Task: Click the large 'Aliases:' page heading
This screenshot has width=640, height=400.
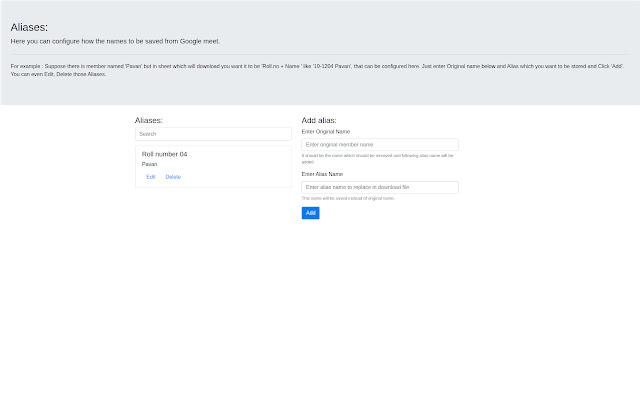Action: click(x=29, y=27)
